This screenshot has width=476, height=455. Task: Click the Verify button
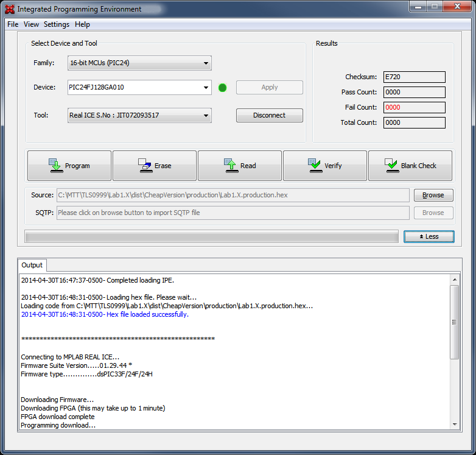[x=324, y=166]
